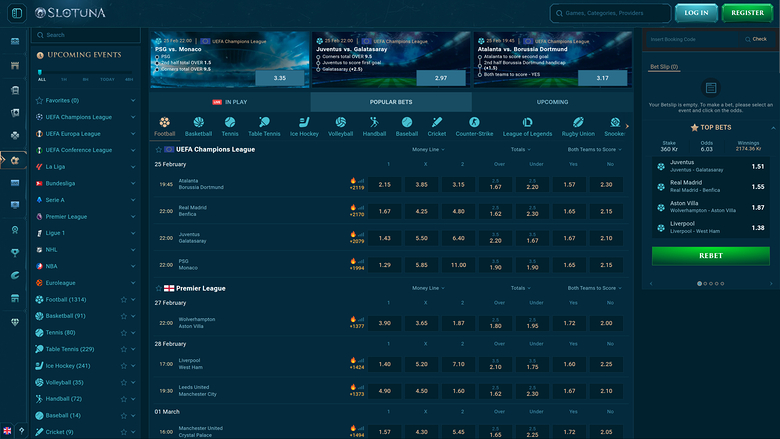
Task: Click the green Rebet button
Action: (x=710, y=256)
